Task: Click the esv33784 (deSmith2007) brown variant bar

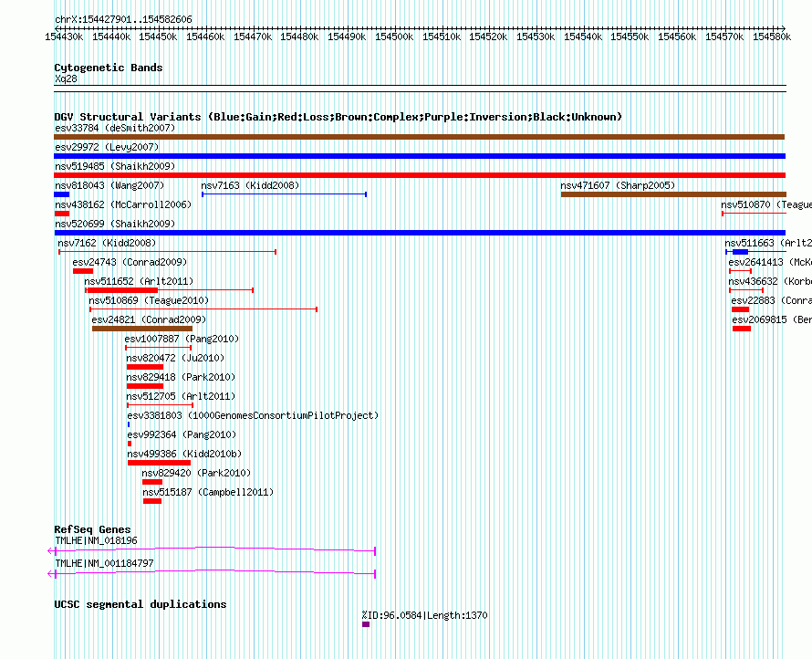Action: 419,137
